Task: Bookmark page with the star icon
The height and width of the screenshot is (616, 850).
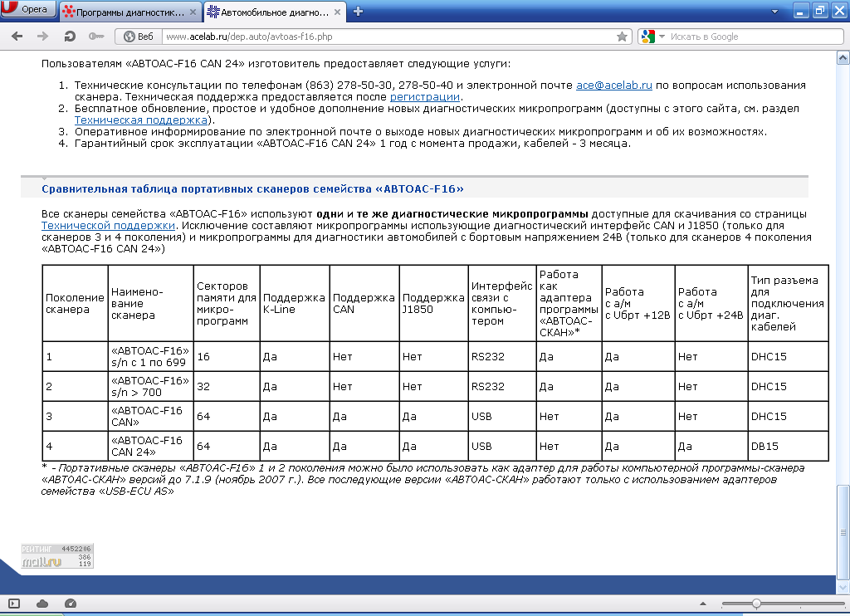Action: click(x=622, y=37)
